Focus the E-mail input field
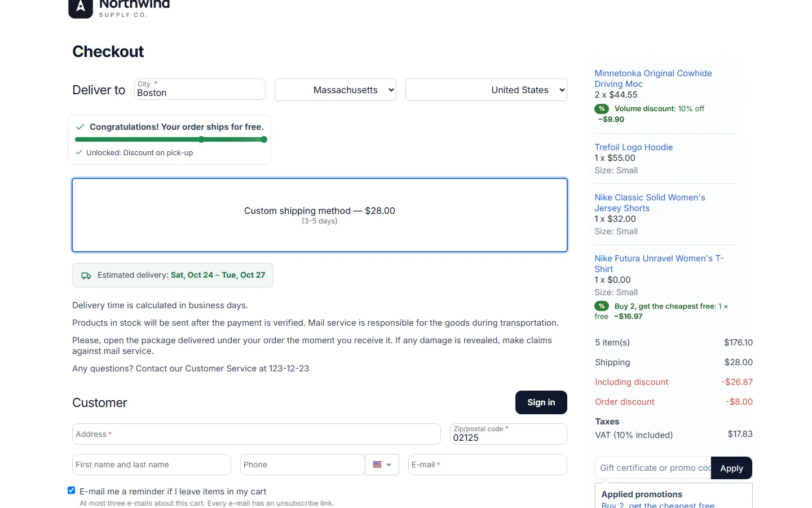The height and width of the screenshot is (508, 812). tap(488, 465)
